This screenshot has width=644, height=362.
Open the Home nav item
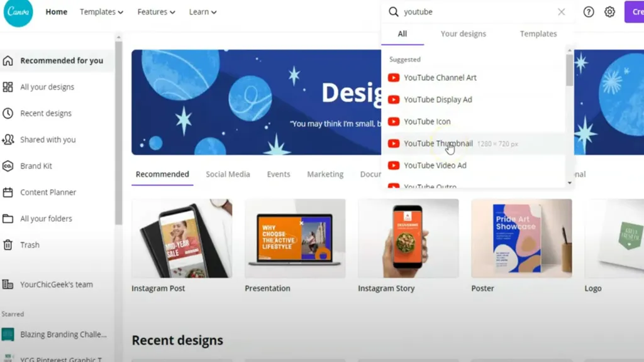pos(56,12)
